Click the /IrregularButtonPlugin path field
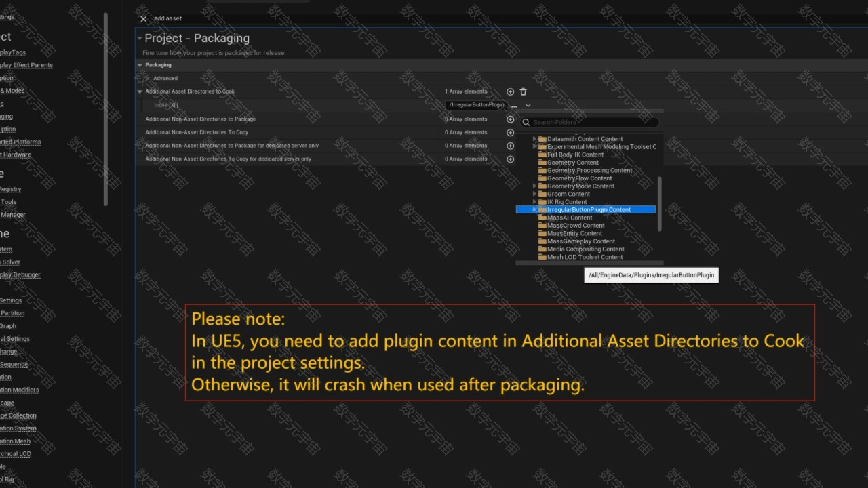Viewport: 868px width, 488px height. 476,106
